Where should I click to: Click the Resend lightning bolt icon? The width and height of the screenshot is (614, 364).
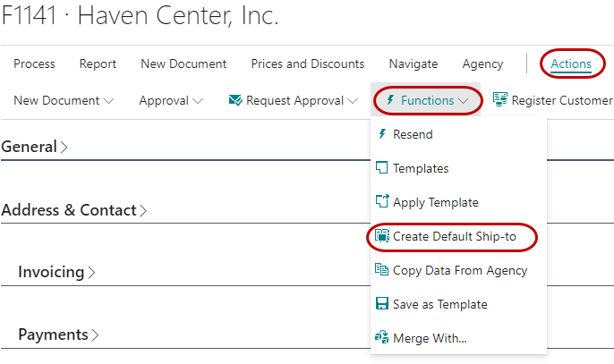[x=382, y=134]
